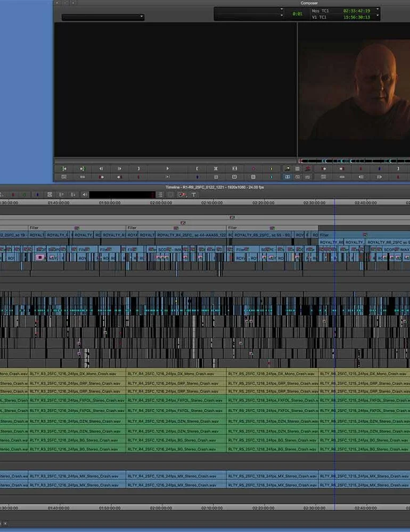
Task: Toggle the red record button in timeline toolbar
Action: click(13, 195)
